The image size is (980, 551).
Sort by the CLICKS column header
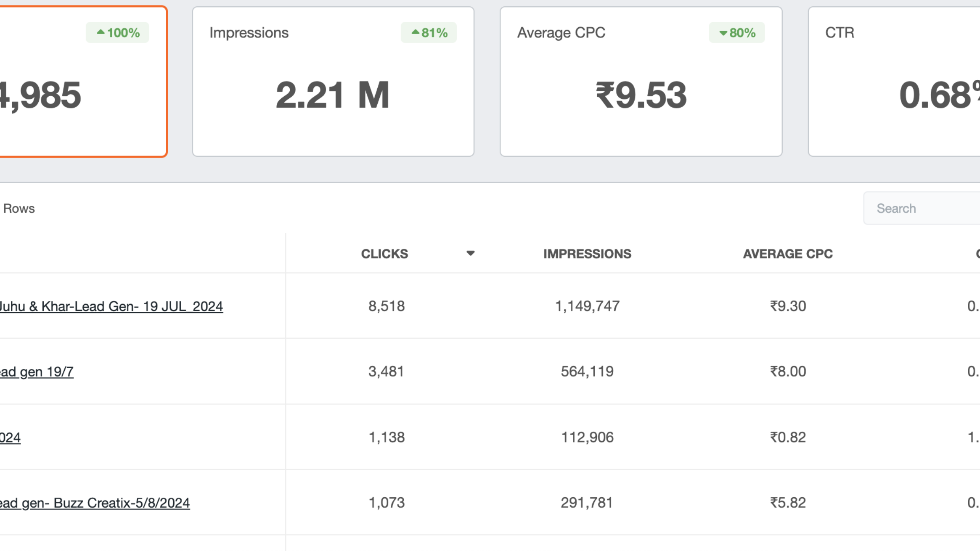coord(384,253)
